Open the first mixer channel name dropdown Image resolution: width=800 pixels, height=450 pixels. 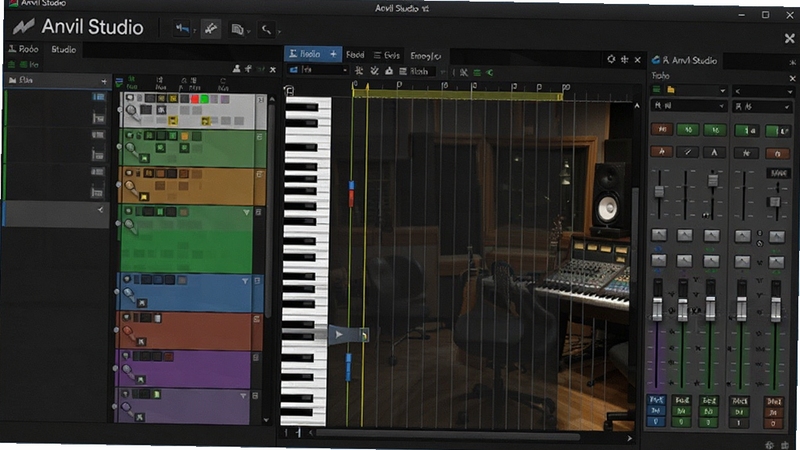click(689, 106)
